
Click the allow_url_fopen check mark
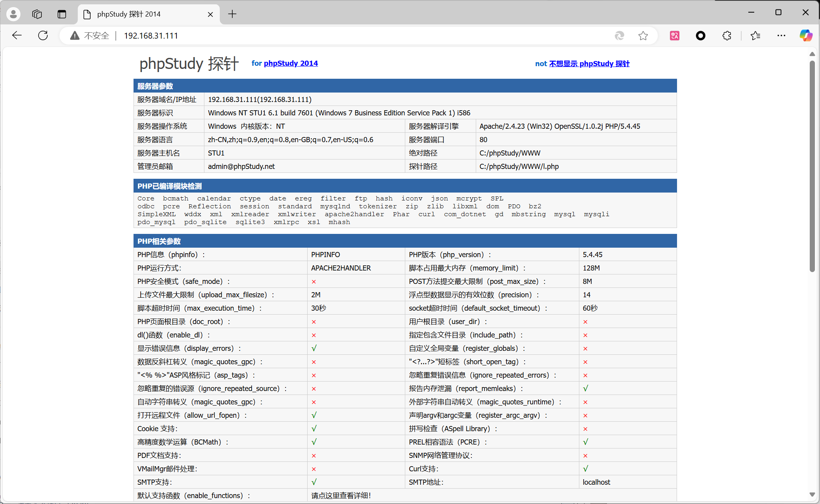click(314, 415)
